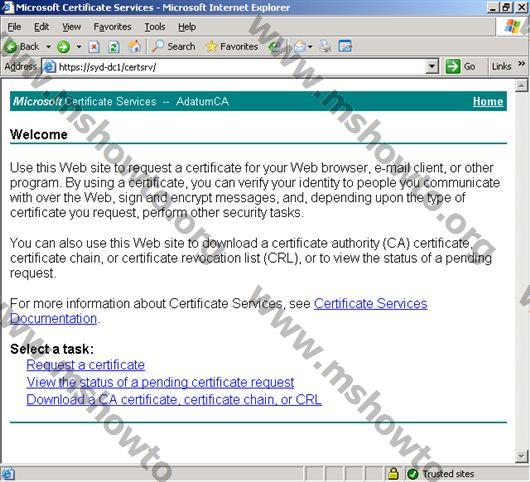
Task: Close the Internet Explorer window
Action: (522, 7)
